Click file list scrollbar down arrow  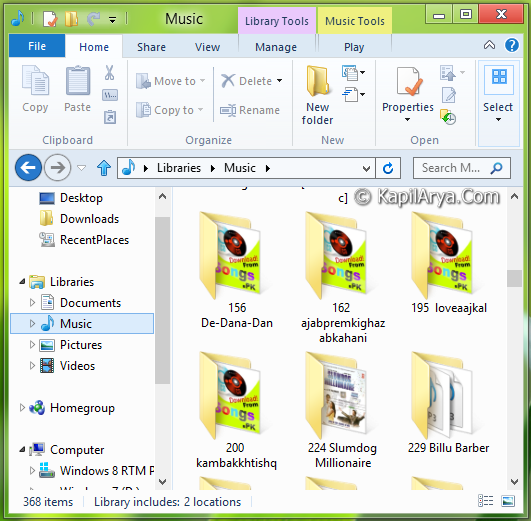tap(514, 481)
